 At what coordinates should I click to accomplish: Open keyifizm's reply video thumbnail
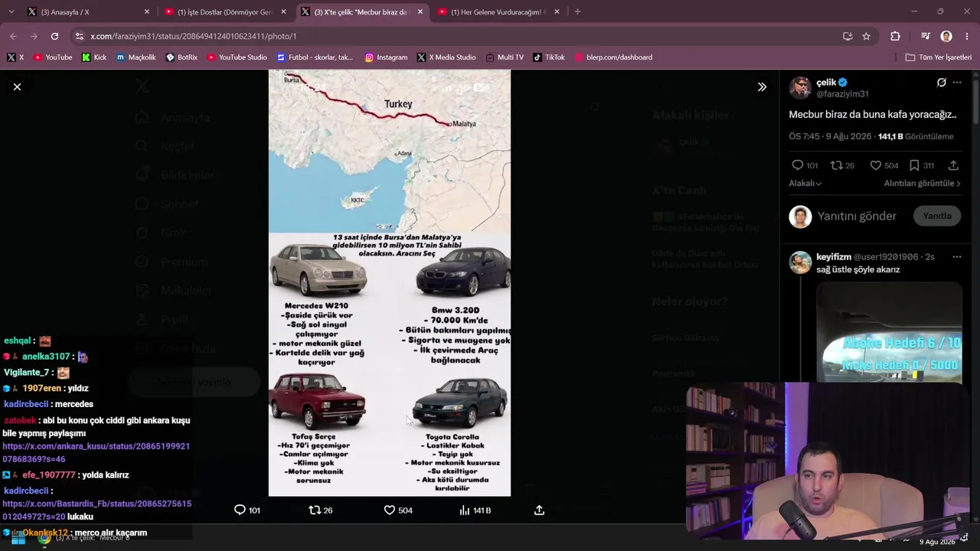(x=889, y=331)
